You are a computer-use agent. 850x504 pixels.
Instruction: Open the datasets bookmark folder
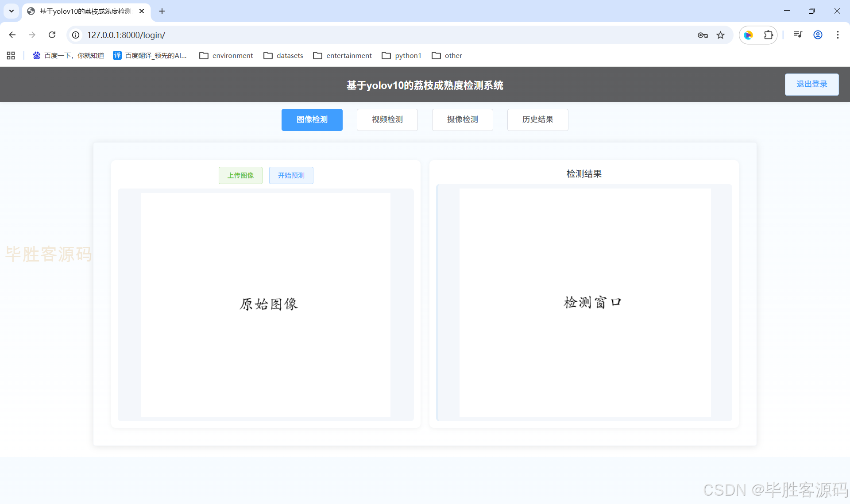tap(283, 55)
